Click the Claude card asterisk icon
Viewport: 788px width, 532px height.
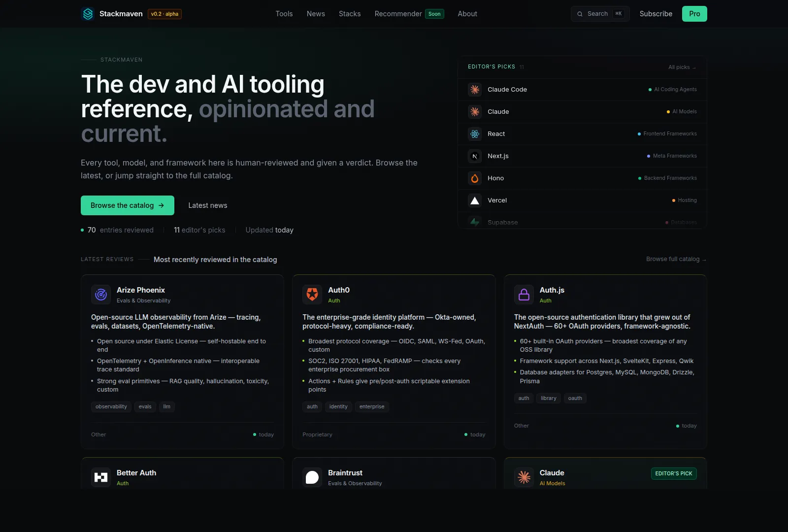tap(524, 477)
